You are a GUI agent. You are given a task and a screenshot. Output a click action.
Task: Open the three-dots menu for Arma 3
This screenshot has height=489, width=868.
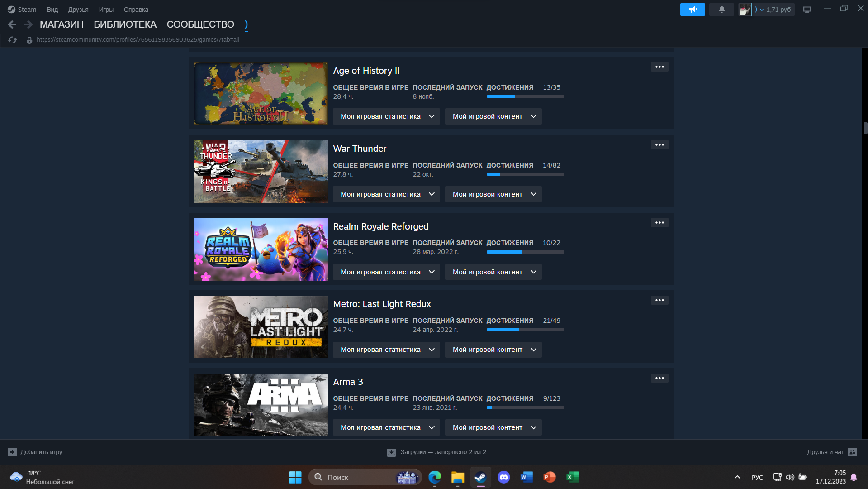[659, 378]
